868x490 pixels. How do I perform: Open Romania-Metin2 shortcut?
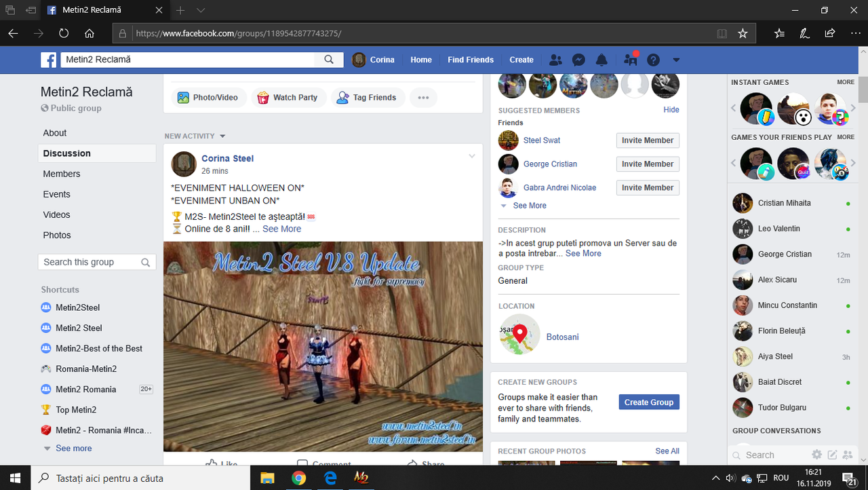[x=86, y=369]
